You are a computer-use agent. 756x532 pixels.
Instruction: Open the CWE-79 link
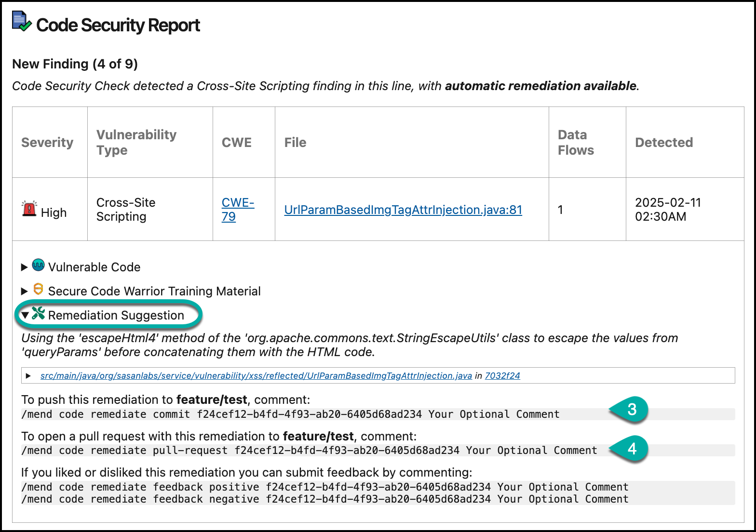237,210
